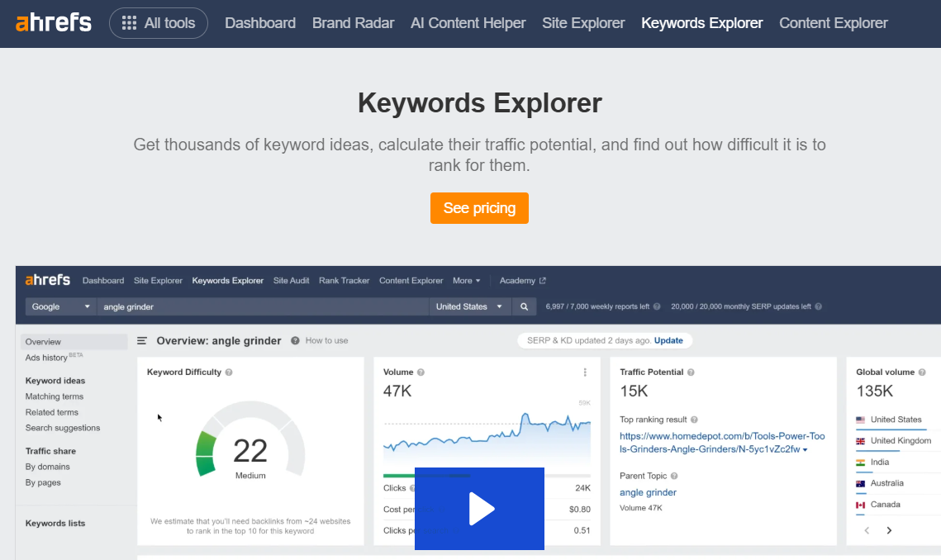The width and height of the screenshot is (941, 560).
Task: Click the help icon next to Clicks
Action: tap(413, 488)
